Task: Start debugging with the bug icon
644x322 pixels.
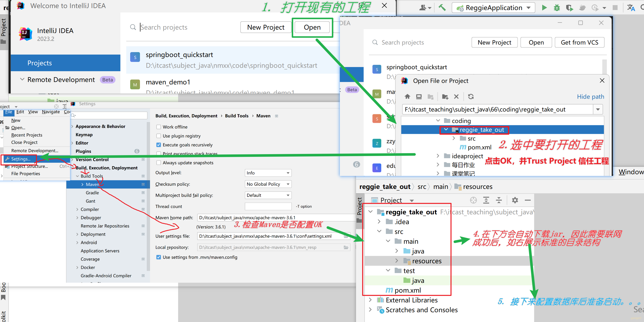Action: click(557, 8)
